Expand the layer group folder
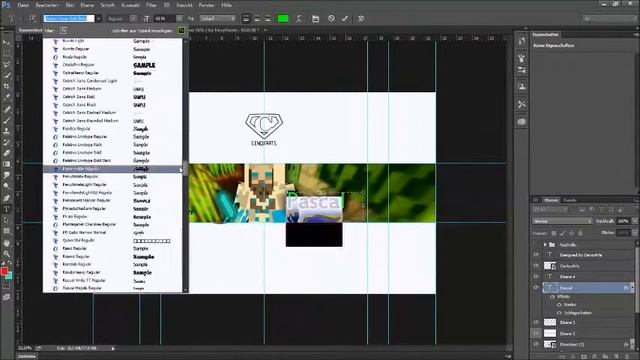The height and width of the screenshot is (360, 640). click(x=545, y=244)
